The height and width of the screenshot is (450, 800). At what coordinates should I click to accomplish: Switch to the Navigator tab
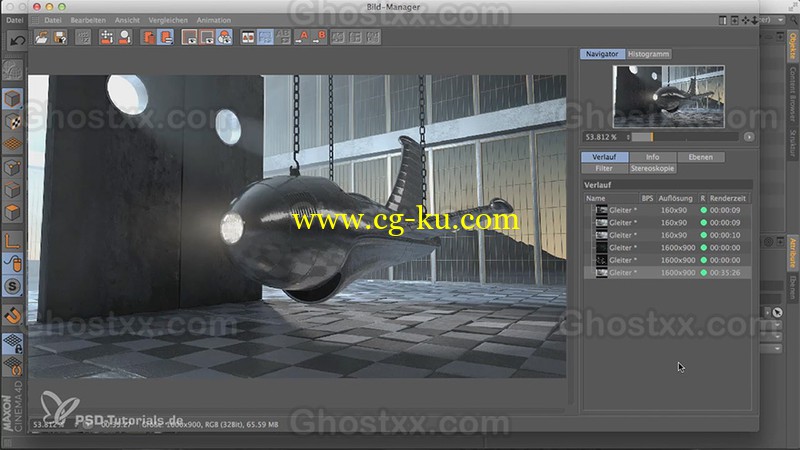coord(602,54)
